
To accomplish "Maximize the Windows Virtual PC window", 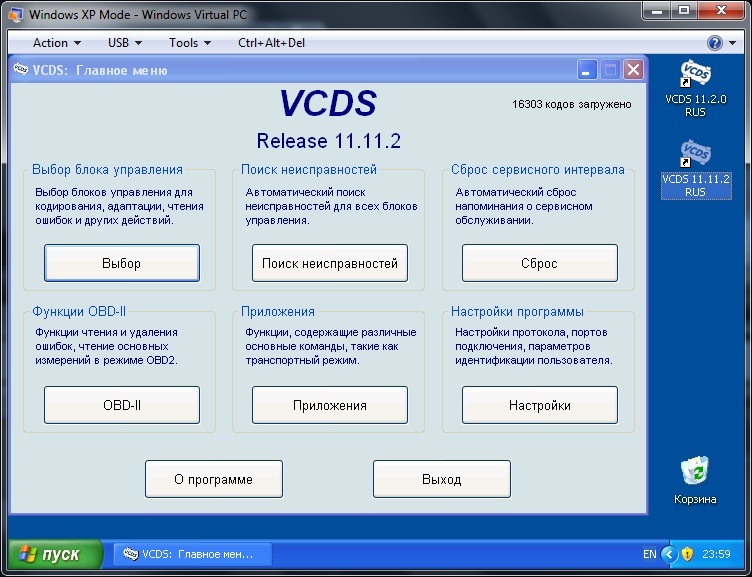I will [x=684, y=11].
